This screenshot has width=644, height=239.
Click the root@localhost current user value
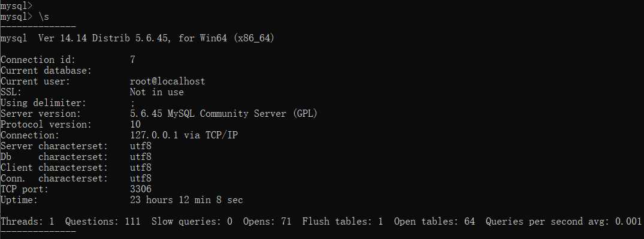coord(168,81)
